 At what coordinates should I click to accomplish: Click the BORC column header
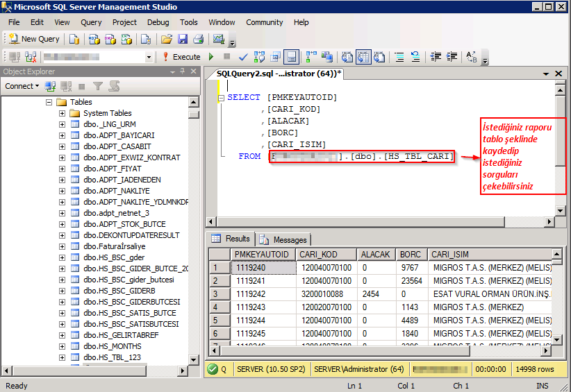[x=411, y=255]
